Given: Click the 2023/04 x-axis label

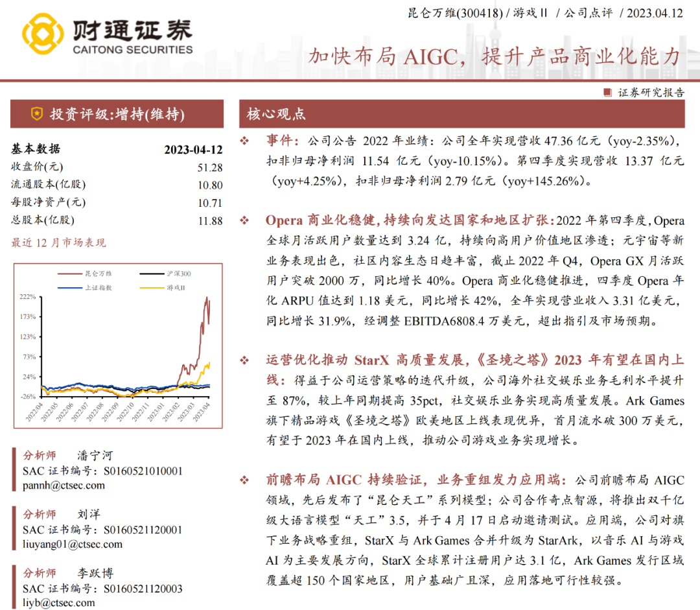Looking at the screenshot, I should [202, 412].
